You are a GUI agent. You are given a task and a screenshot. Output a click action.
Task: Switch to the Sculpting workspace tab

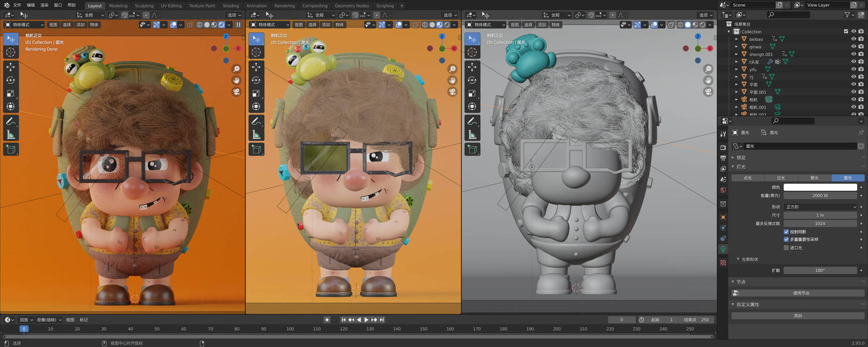tap(144, 6)
